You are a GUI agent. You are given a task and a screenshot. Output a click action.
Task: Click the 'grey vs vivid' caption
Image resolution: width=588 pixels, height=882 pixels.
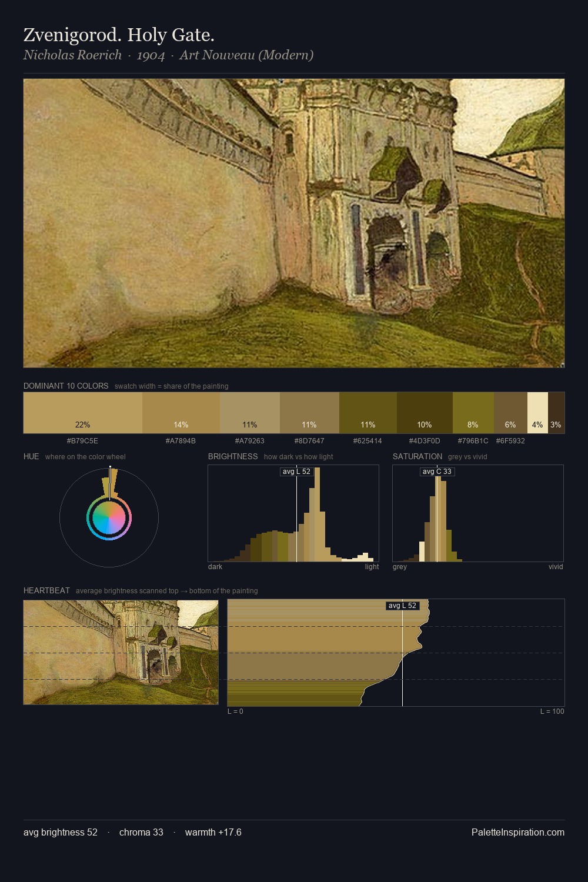coord(467,457)
